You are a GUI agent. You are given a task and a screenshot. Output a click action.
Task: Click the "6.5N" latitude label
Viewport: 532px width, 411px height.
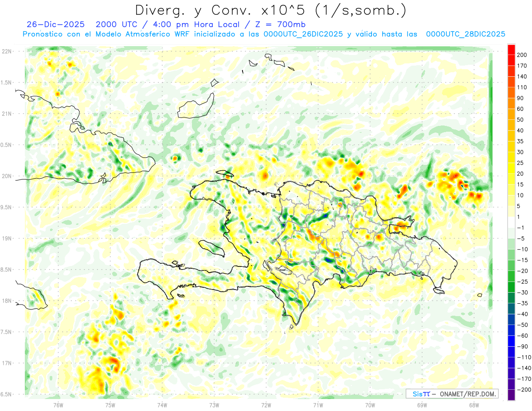coord(7,394)
